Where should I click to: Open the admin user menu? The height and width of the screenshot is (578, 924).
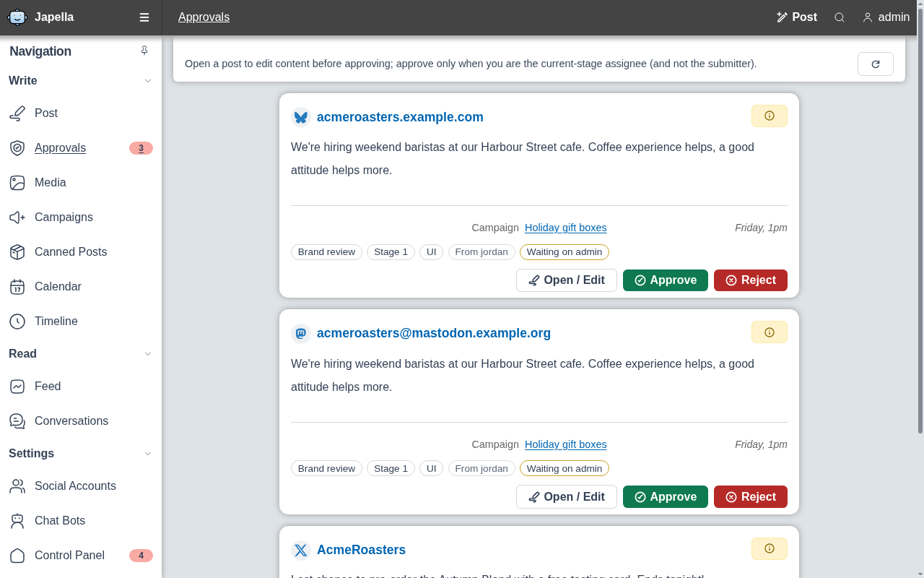click(x=886, y=17)
